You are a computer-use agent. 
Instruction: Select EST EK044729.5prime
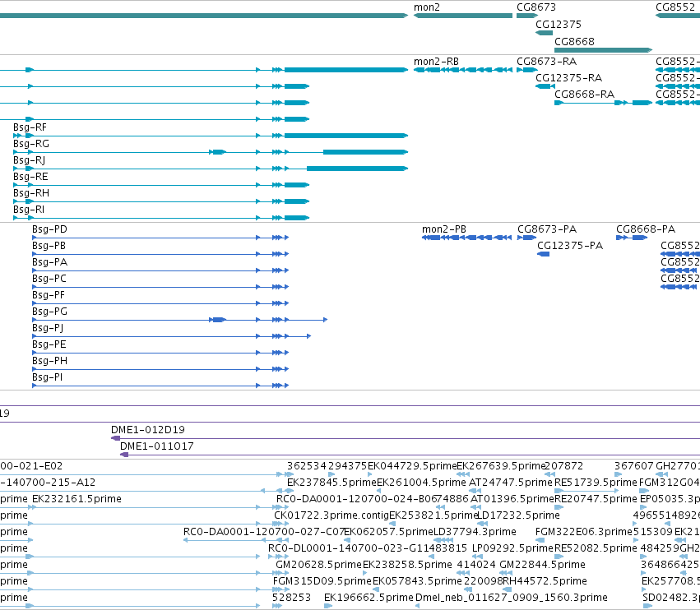pyautogui.click(x=411, y=466)
